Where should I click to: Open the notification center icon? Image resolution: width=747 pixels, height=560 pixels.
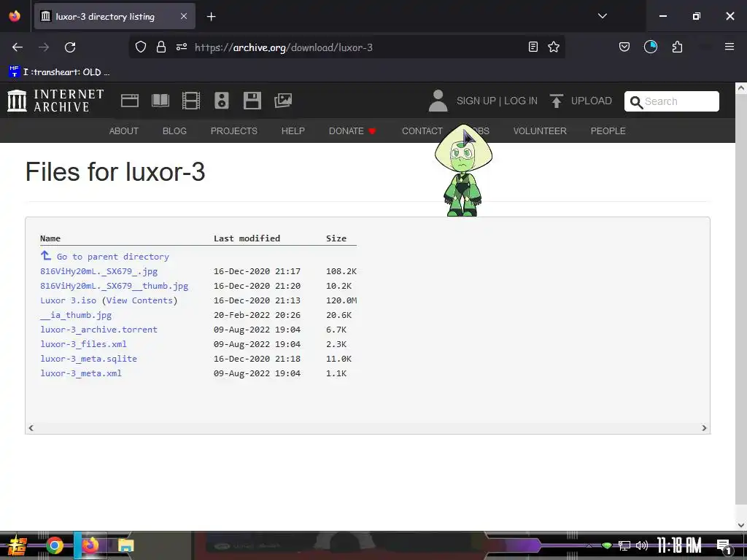724,545
